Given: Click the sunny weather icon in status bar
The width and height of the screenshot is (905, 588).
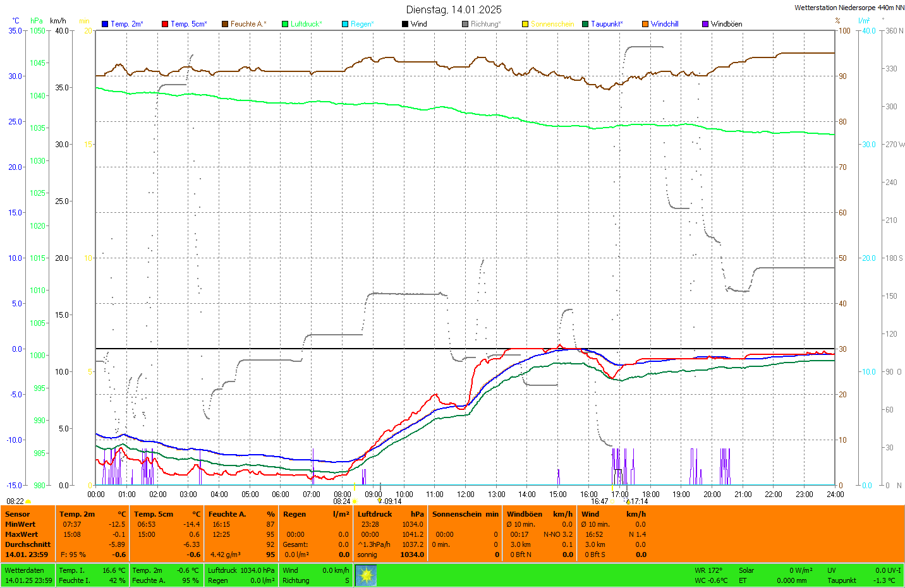Looking at the screenshot, I should (x=366, y=575).
